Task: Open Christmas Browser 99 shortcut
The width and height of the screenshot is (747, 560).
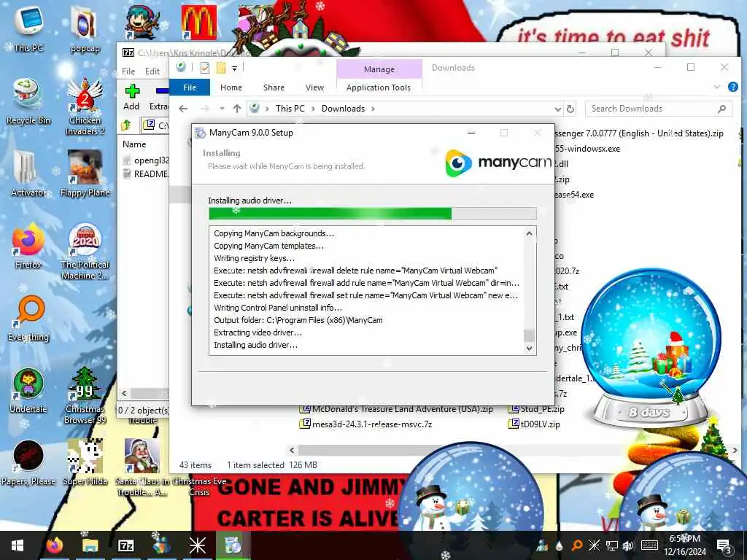Action: pyautogui.click(x=85, y=396)
